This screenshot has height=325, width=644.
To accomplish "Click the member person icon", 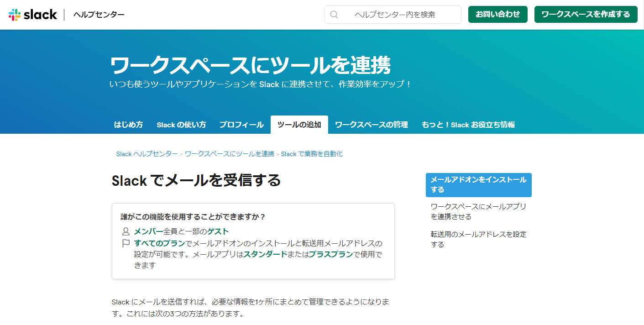I will click(x=126, y=231).
